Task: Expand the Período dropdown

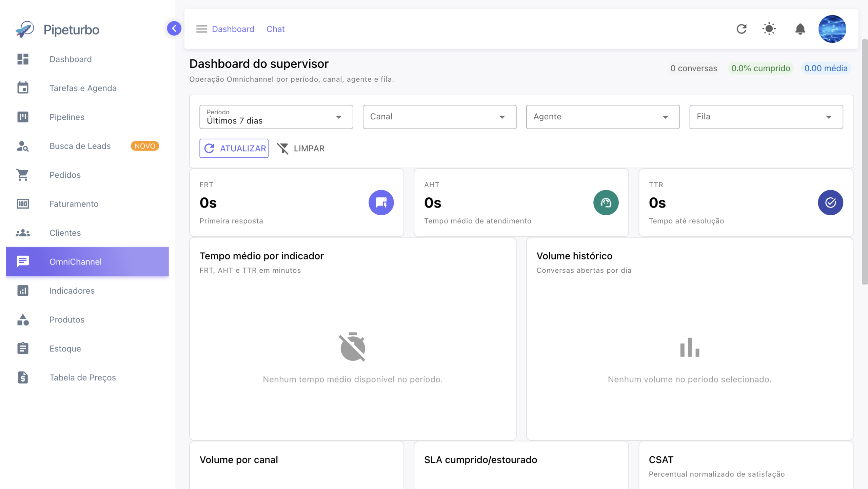Action: pyautogui.click(x=276, y=117)
